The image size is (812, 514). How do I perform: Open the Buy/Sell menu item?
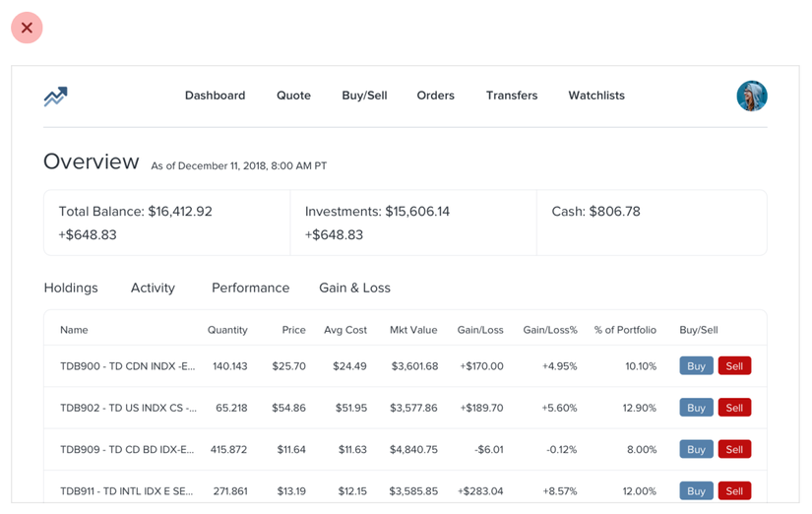click(364, 96)
